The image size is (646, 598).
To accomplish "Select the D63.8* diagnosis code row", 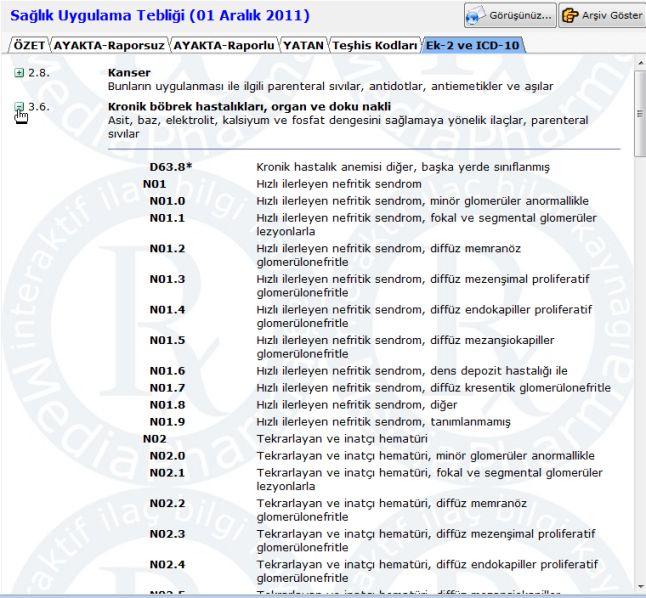I will [170, 167].
